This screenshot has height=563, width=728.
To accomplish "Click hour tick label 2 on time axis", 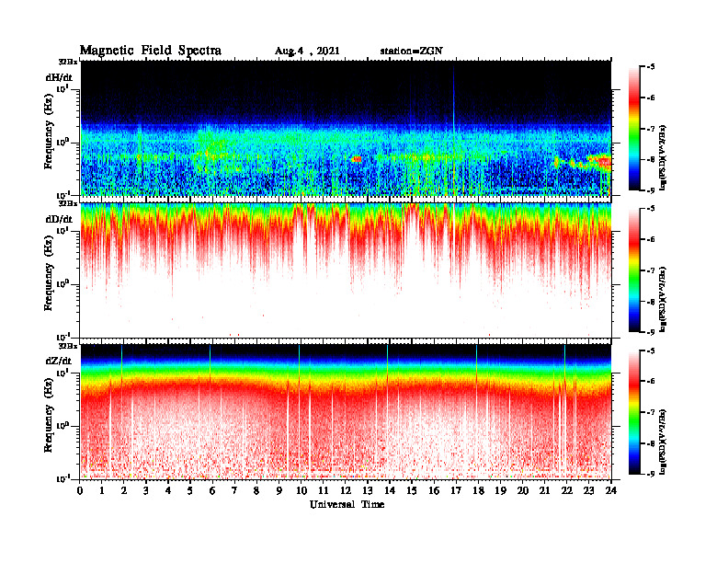I will [124, 490].
